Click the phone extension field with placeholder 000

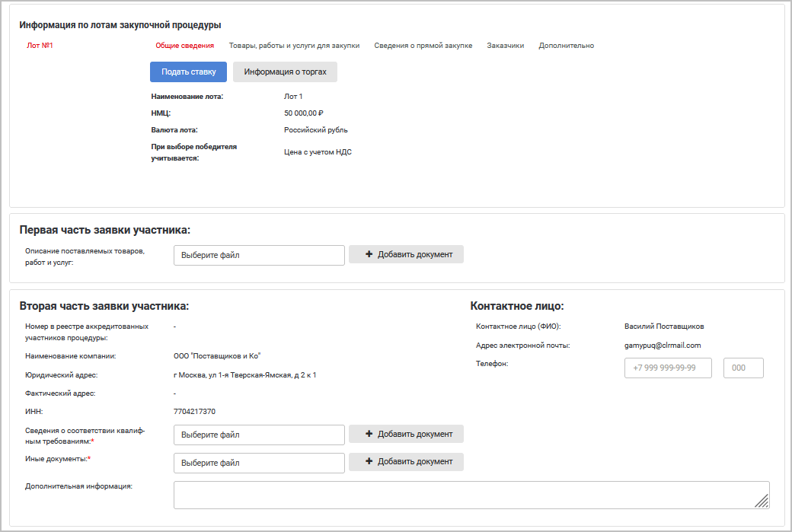coord(742,368)
